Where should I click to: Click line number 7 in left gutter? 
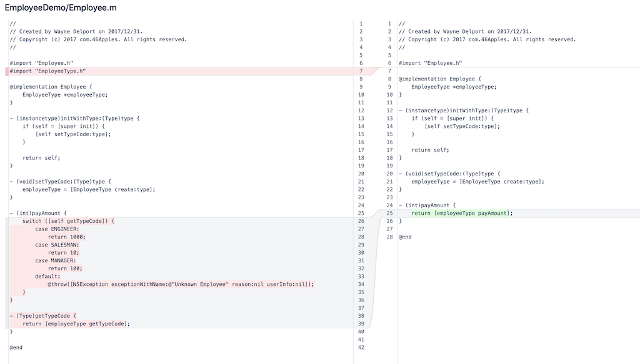[361, 71]
